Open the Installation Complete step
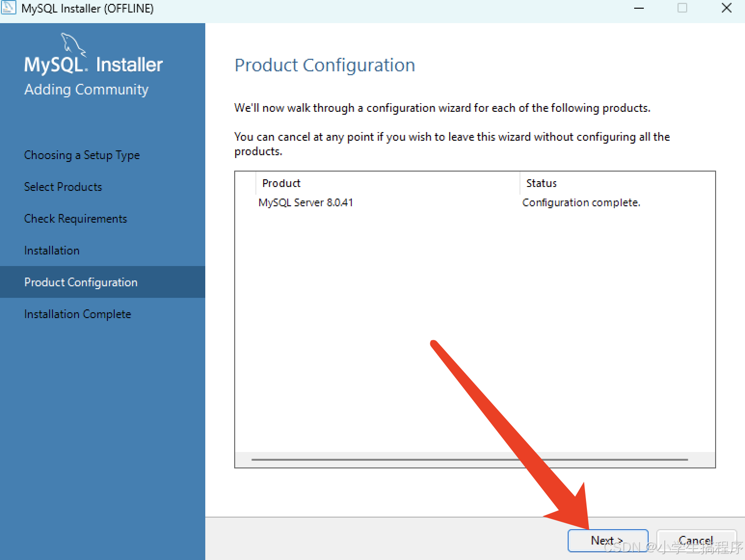 pyautogui.click(x=78, y=314)
